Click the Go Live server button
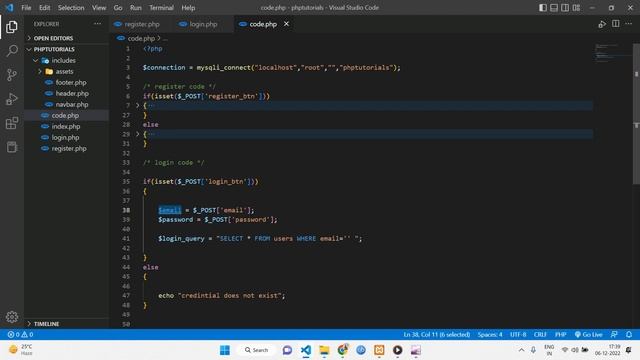The height and width of the screenshot is (360, 640). [588, 334]
